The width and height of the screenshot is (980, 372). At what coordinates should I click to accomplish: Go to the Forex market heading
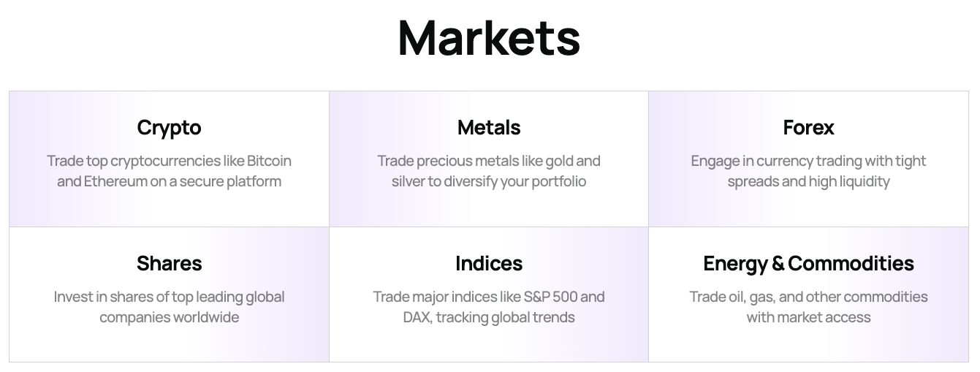808,128
